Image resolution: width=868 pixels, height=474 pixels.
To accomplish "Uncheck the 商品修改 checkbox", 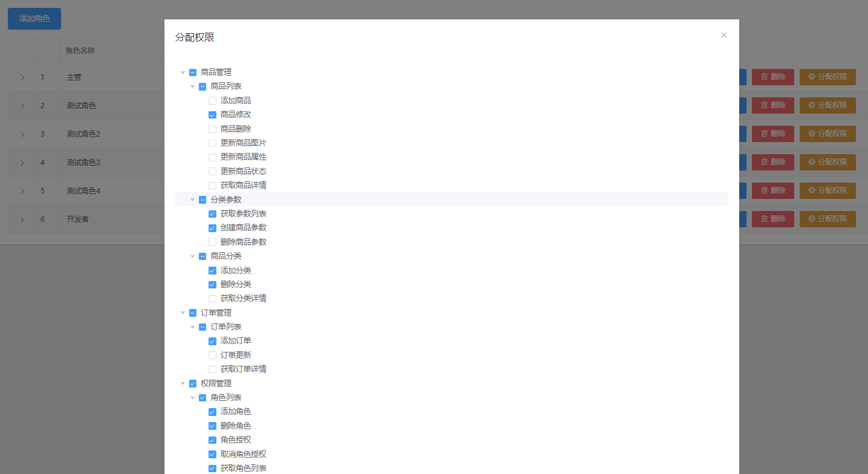I will coord(212,115).
